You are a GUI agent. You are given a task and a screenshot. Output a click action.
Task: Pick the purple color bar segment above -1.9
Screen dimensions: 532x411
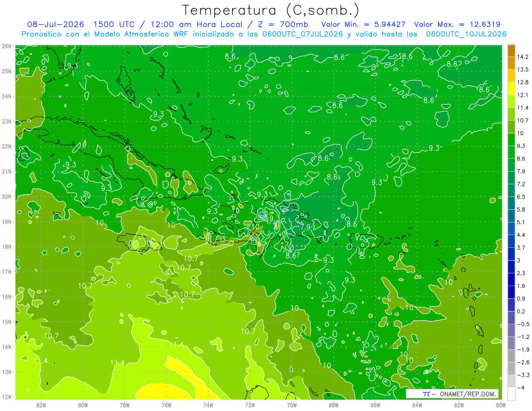pyautogui.click(x=511, y=343)
